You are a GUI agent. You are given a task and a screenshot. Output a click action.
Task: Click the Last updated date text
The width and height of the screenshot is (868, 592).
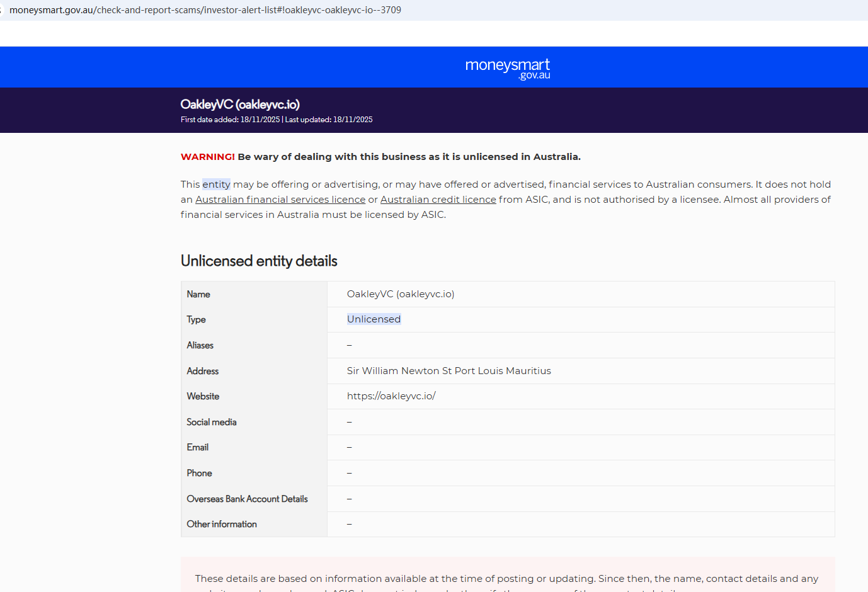(329, 120)
